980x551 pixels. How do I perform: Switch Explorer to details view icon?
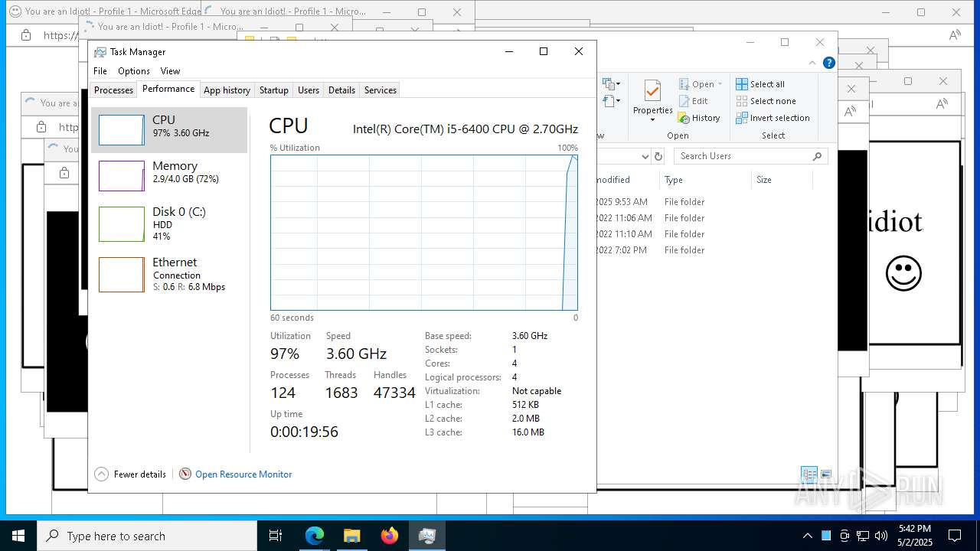coord(809,474)
